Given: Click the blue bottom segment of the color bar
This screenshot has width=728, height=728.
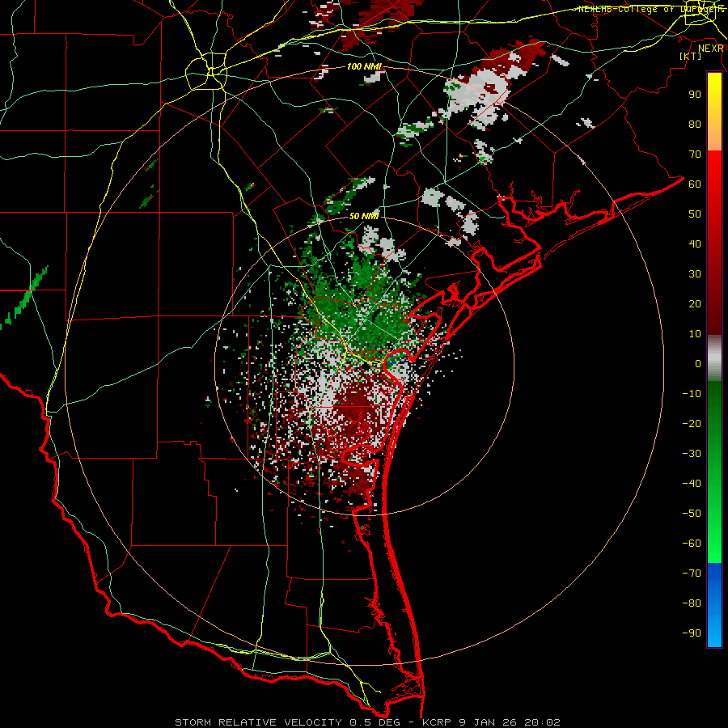Looking at the screenshot, I should point(714,605).
